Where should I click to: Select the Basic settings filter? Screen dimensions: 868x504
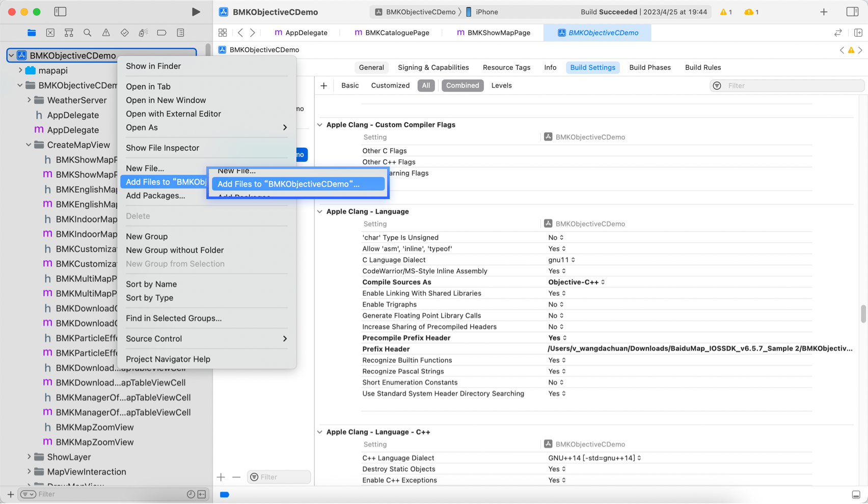[x=350, y=86]
